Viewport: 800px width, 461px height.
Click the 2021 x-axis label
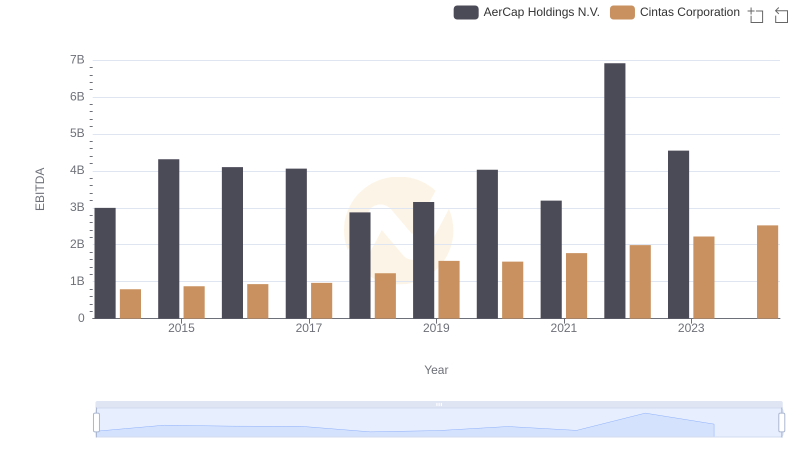563,328
